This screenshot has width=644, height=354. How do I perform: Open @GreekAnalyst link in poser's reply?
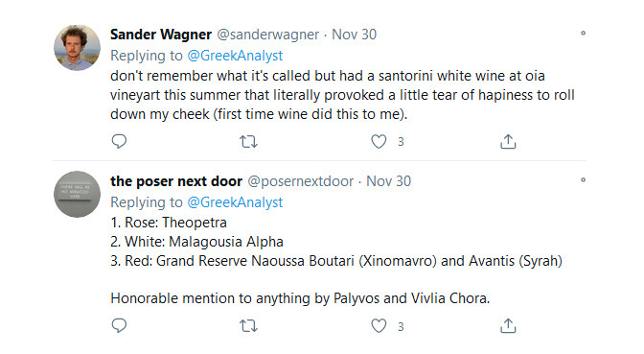(x=235, y=202)
